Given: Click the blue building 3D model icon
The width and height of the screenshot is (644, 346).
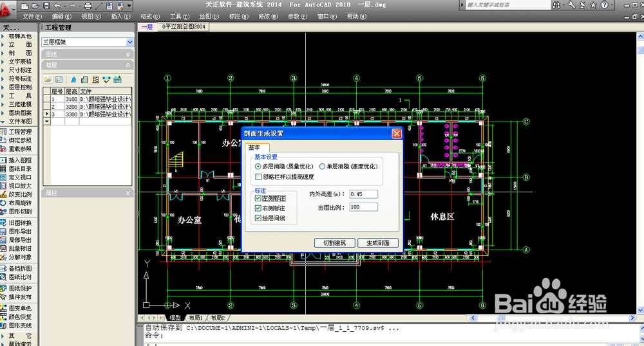Looking at the screenshot, I should (x=73, y=80).
